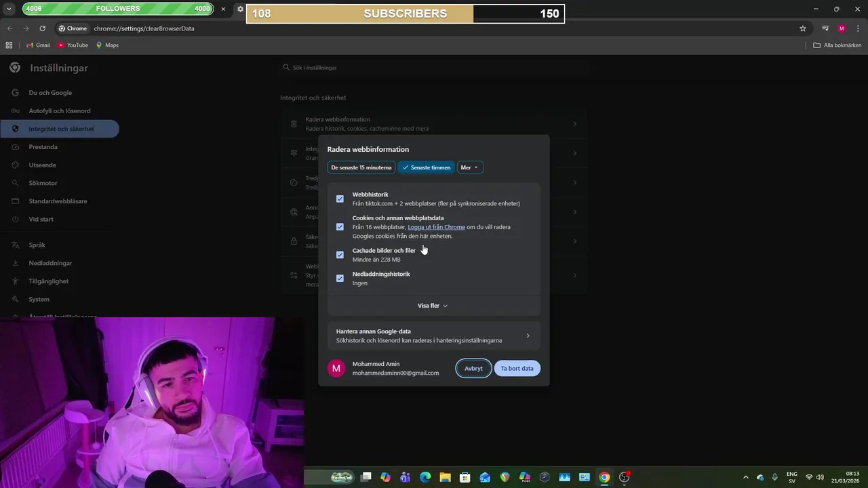The height and width of the screenshot is (488, 868).
Task: Open Microsoft Teams from taskbar
Action: click(x=406, y=477)
